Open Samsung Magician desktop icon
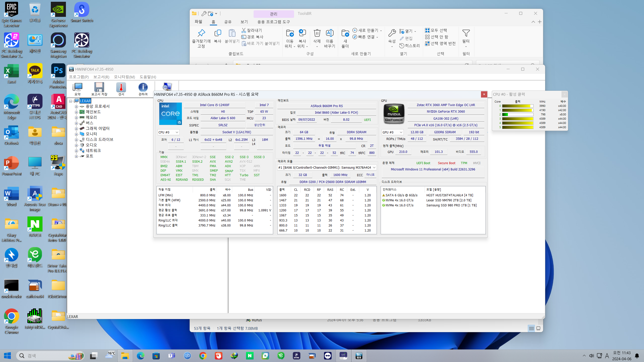Screen dimensions: 644x362 click(58, 46)
